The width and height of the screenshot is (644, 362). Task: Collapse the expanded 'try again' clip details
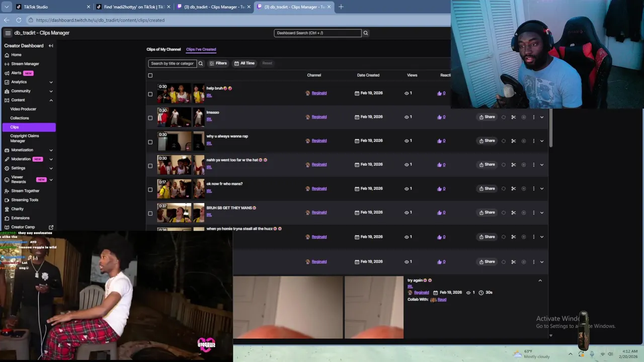pos(540,281)
